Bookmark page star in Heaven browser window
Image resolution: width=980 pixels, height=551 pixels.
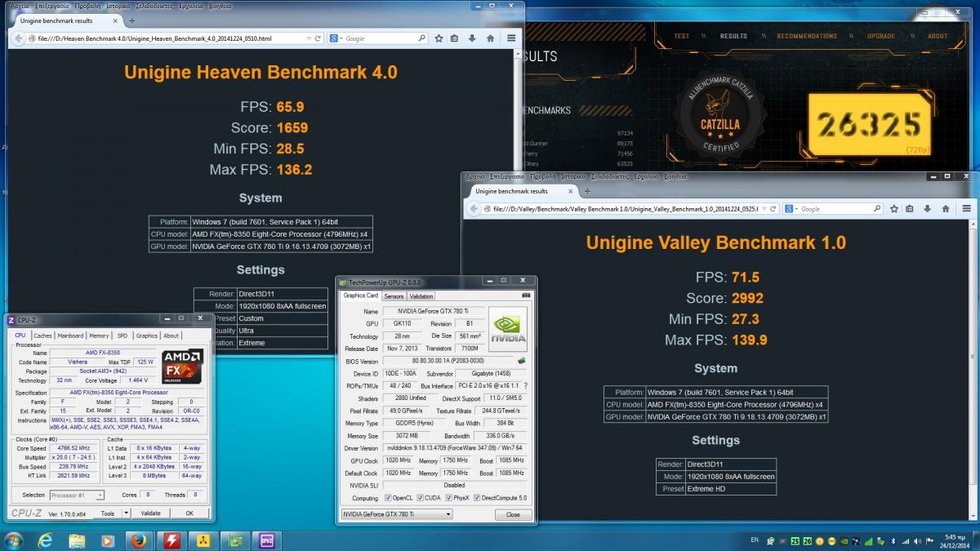[x=439, y=38]
